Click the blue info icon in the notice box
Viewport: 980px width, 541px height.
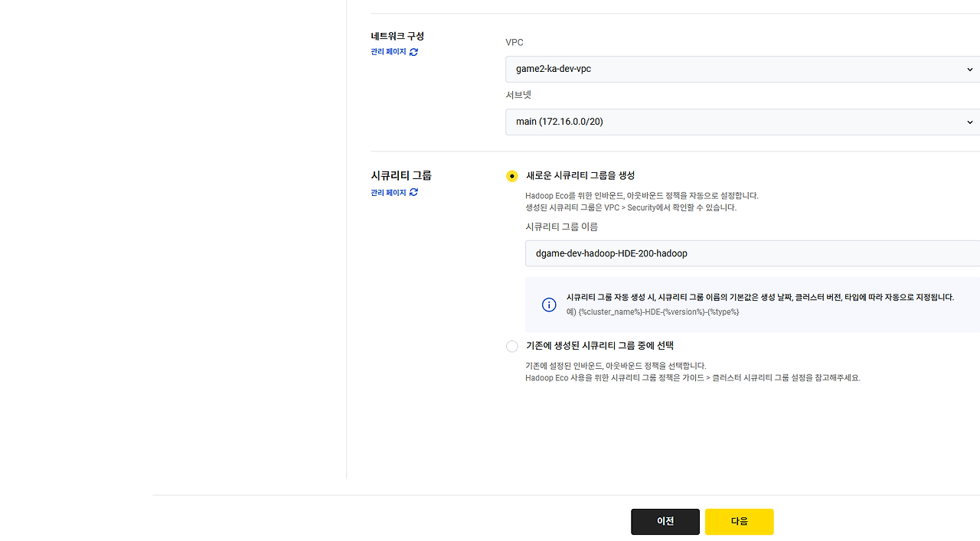tap(549, 305)
